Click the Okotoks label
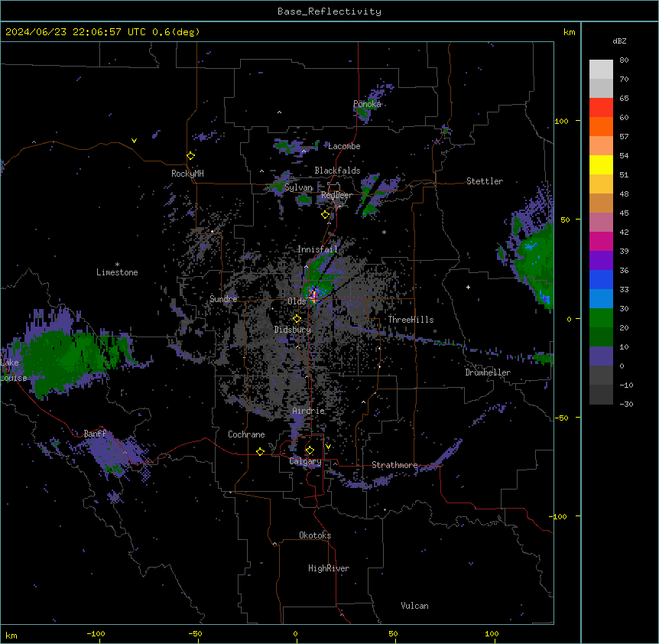Image resolution: width=659 pixels, height=644 pixels. click(315, 535)
